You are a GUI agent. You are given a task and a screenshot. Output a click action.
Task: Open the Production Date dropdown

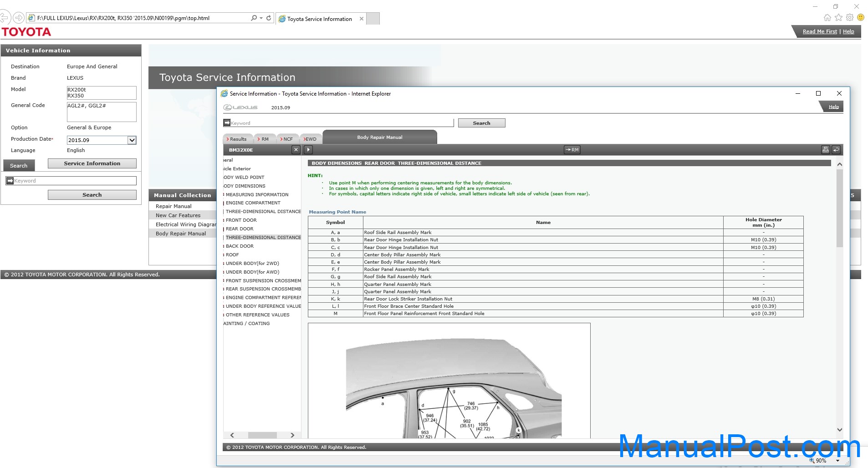point(132,140)
